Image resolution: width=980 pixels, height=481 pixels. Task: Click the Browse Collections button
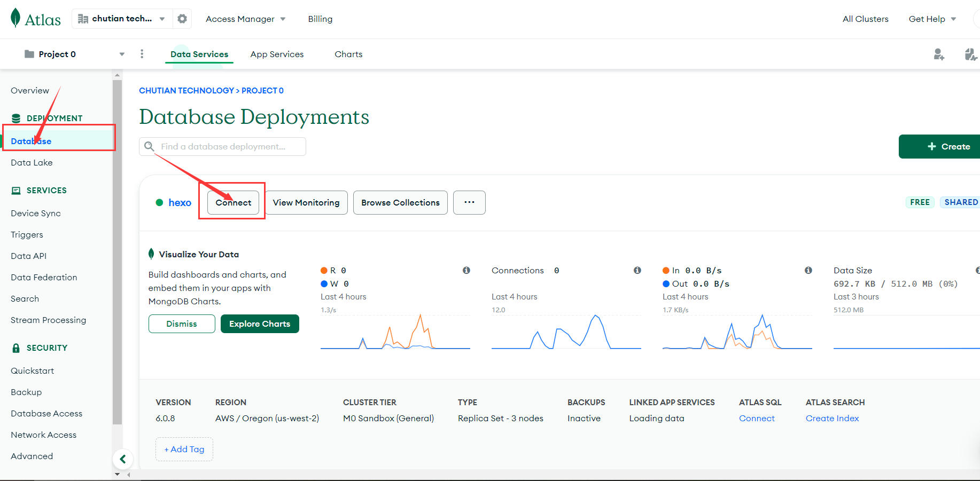click(x=400, y=202)
